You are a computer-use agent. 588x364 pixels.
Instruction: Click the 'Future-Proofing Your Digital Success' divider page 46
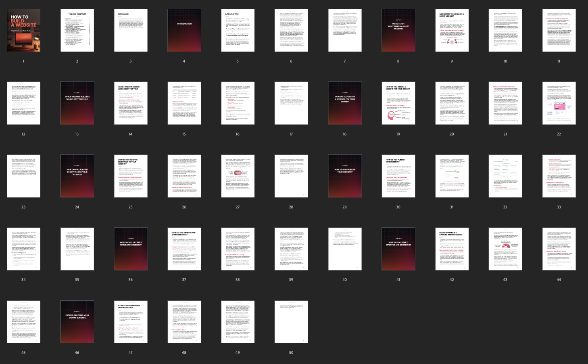tap(77, 322)
